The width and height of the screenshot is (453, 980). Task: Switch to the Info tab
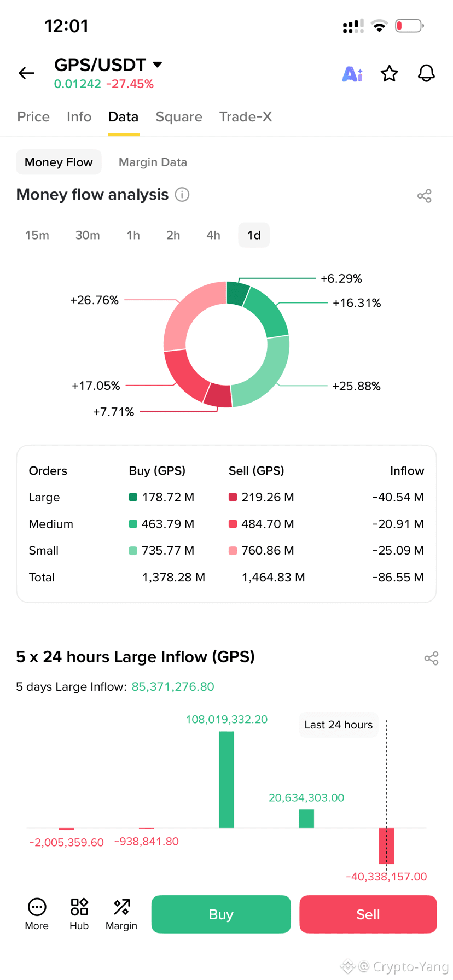point(79,116)
